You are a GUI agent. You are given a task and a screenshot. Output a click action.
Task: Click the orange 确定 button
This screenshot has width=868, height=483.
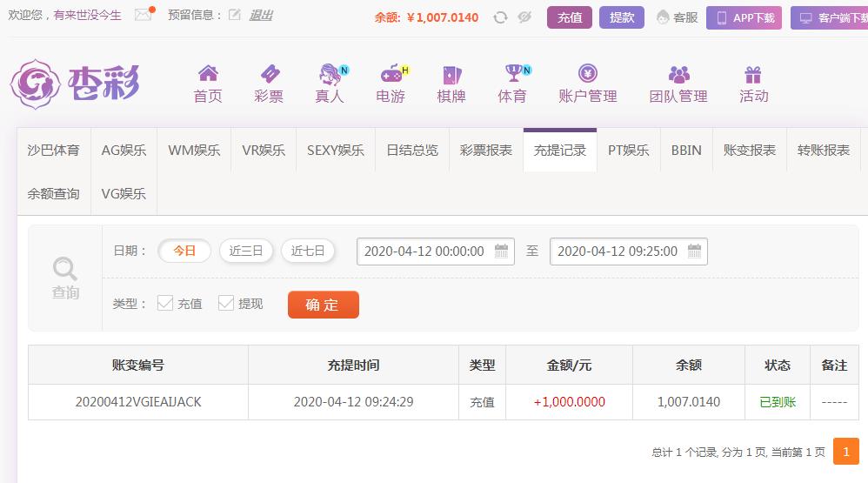pyautogui.click(x=324, y=305)
